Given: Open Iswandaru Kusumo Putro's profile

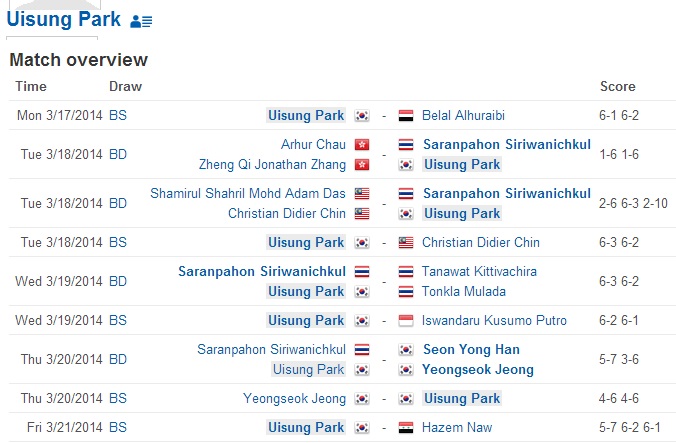Looking at the screenshot, I should tap(494, 321).
